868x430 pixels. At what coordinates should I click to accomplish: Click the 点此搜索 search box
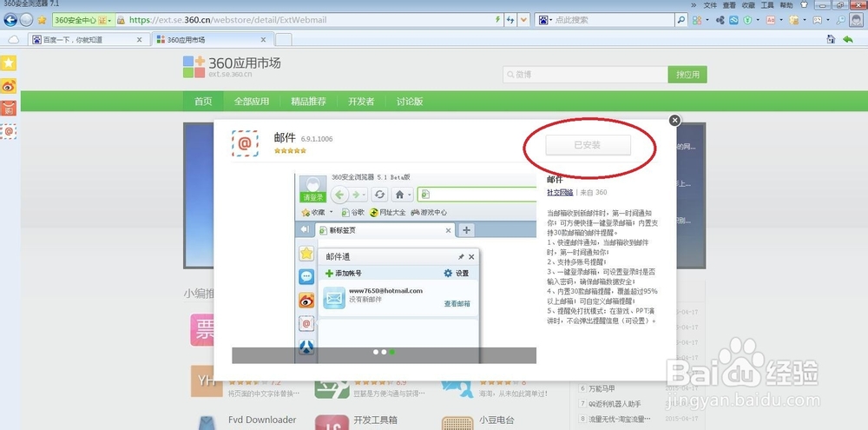(x=614, y=20)
